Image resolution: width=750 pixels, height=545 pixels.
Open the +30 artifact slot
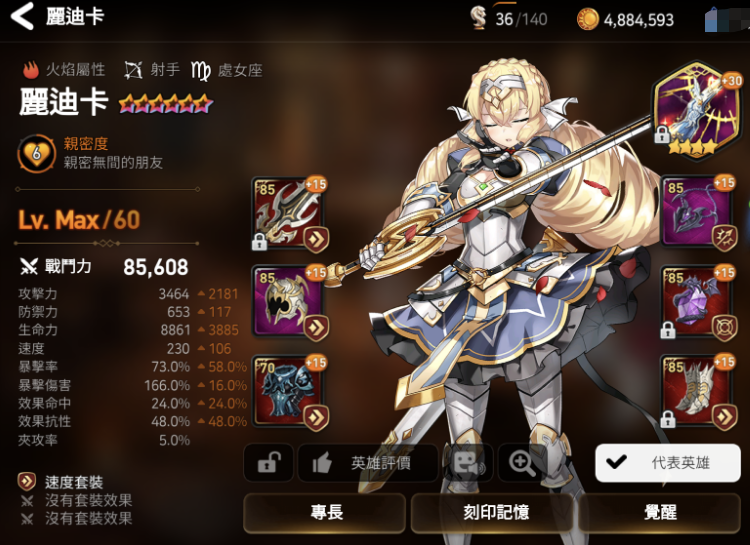coord(697,109)
